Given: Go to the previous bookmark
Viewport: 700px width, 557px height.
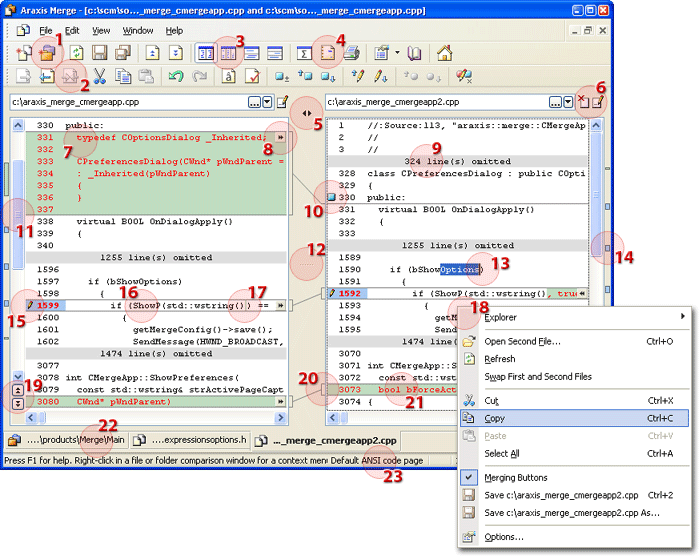Looking at the screenshot, I should 305,76.
